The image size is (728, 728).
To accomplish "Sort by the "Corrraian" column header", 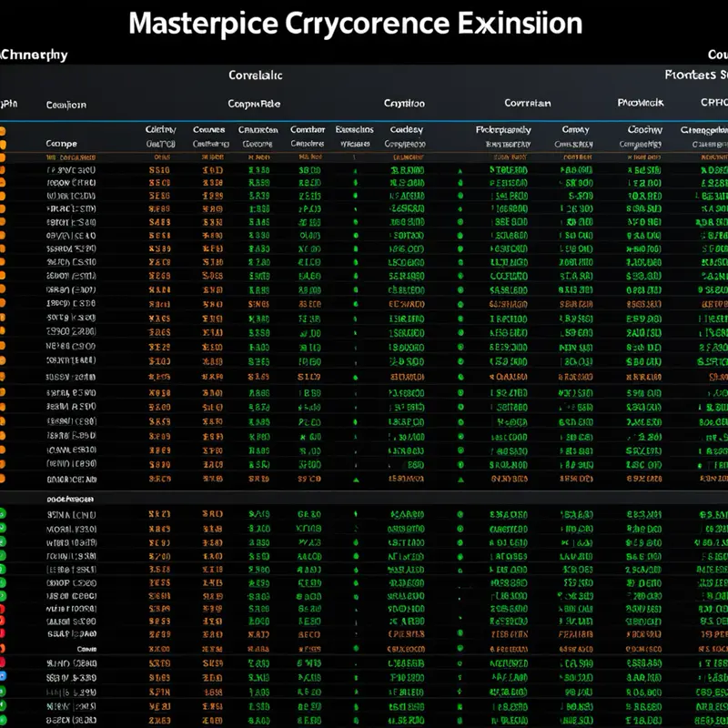I will click(528, 103).
